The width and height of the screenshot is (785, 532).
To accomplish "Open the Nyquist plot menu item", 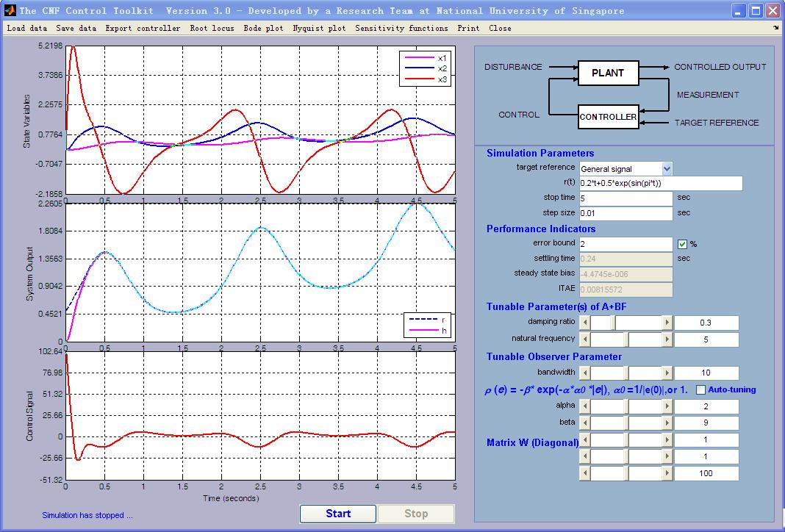I will [x=319, y=29].
